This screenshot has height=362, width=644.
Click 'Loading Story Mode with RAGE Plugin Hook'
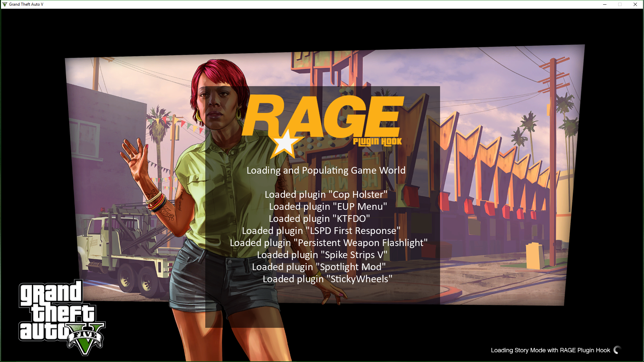(550, 350)
